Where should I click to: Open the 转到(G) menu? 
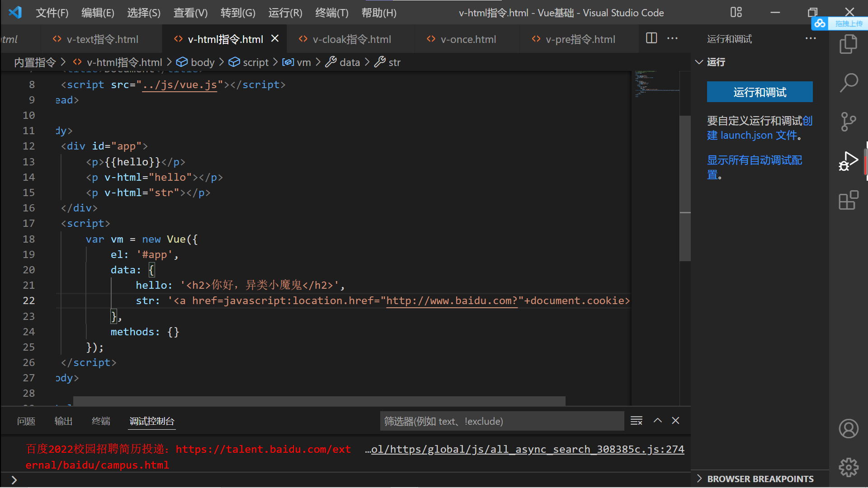click(x=238, y=13)
